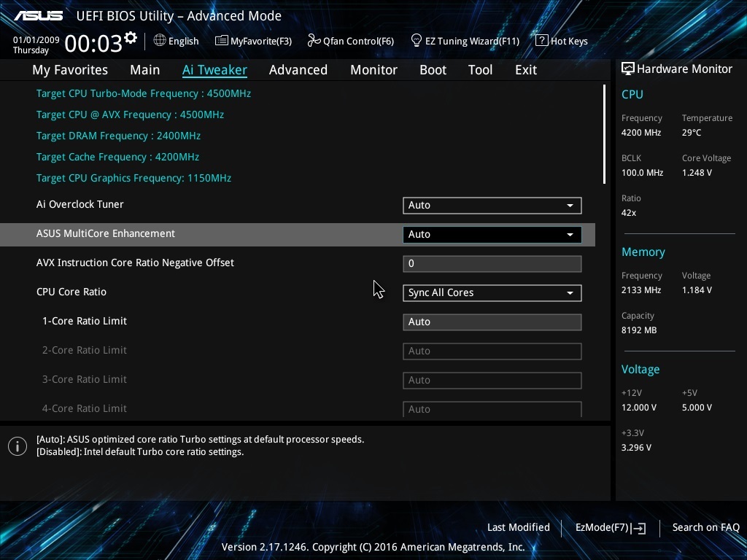Open MyFavorite(F3) via its folder icon
Viewport: 747px width, 560px height.
tap(221, 41)
